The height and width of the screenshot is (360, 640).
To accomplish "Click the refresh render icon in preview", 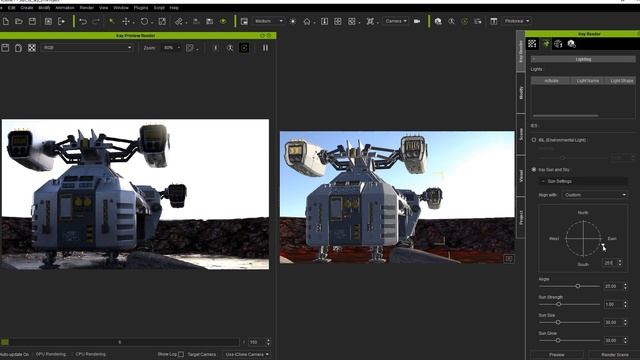I will pyautogui.click(x=244, y=48).
